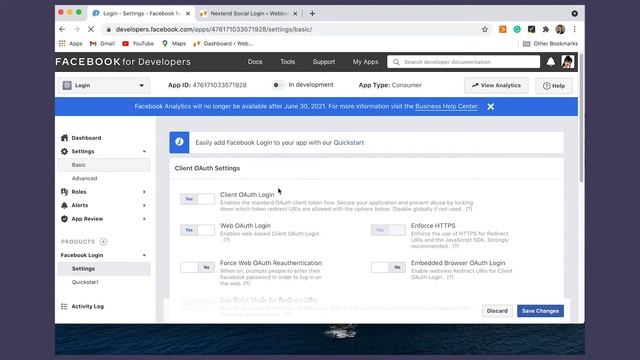Follow the Business Help Center link
The image size is (640, 360).
click(446, 106)
